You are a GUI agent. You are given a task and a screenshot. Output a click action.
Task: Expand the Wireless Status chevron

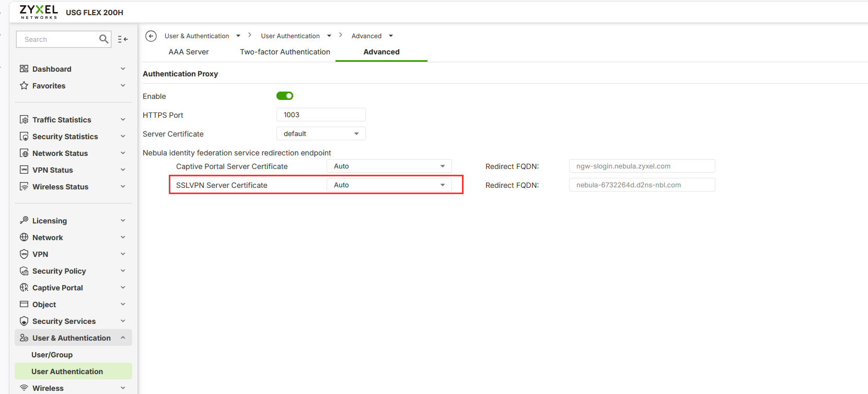(x=123, y=186)
